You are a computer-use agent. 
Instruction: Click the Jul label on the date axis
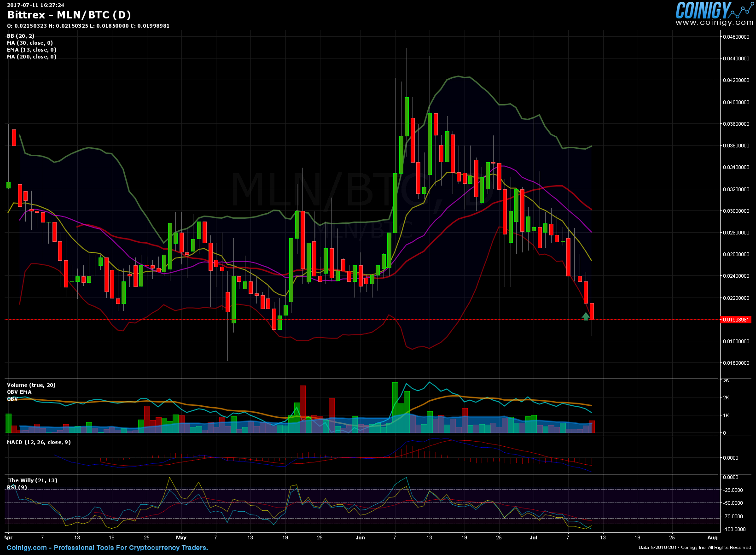pyautogui.click(x=534, y=537)
